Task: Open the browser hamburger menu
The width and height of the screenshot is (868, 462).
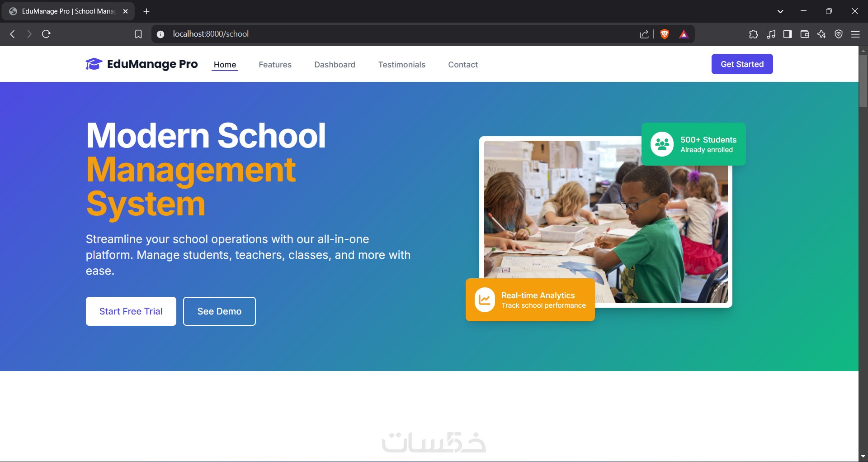Action: click(855, 34)
